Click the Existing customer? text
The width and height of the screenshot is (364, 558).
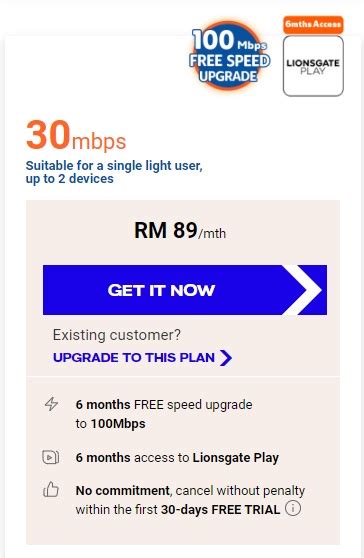117,335
